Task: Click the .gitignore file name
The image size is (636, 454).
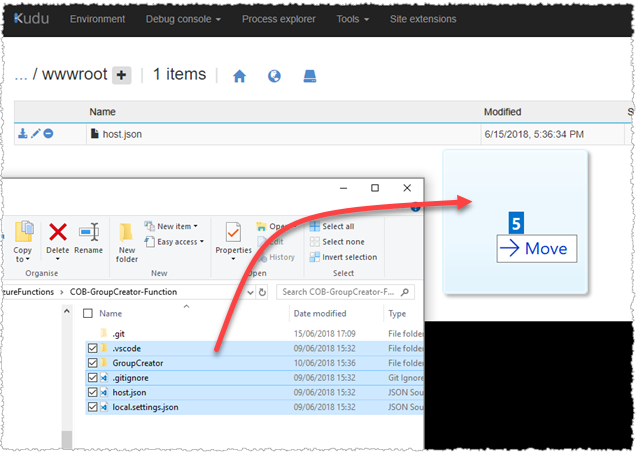Action: pos(130,378)
